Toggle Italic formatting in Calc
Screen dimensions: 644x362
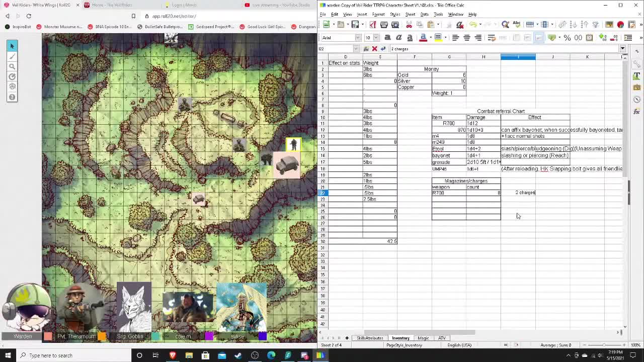(x=399, y=37)
